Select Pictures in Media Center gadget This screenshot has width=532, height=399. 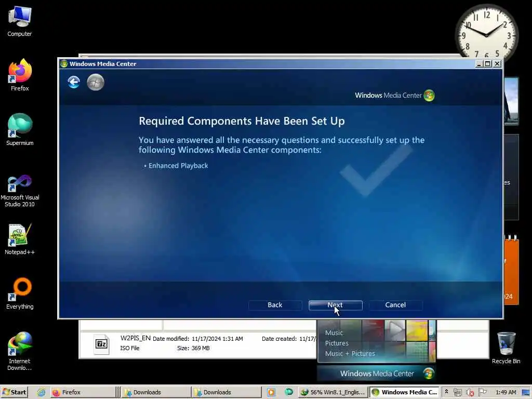337,343
